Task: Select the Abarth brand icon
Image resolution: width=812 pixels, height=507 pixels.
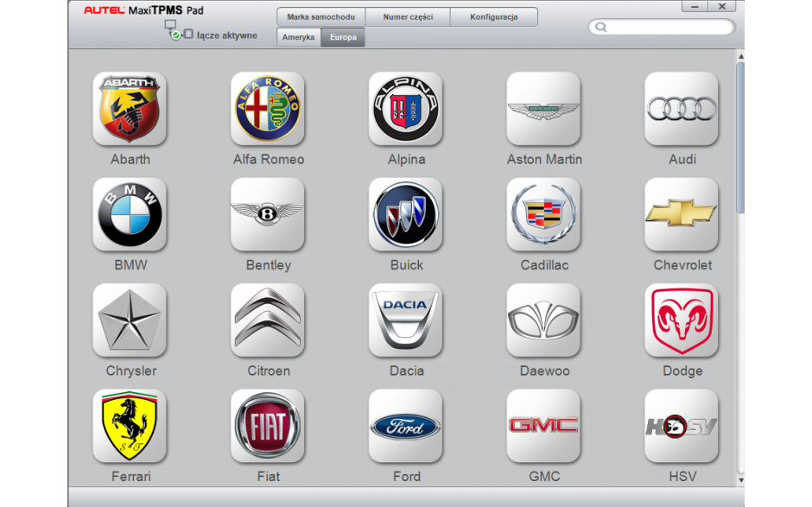Action: [130, 108]
